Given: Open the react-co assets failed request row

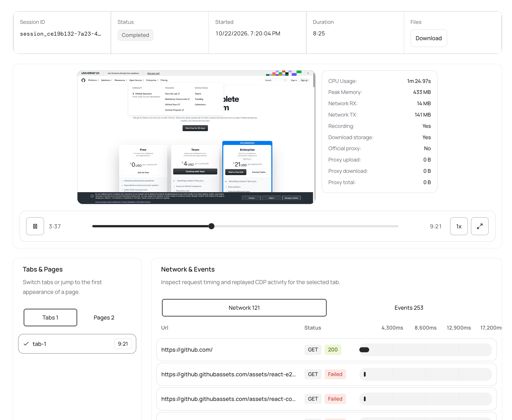Looking at the screenshot, I should pos(326,399).
